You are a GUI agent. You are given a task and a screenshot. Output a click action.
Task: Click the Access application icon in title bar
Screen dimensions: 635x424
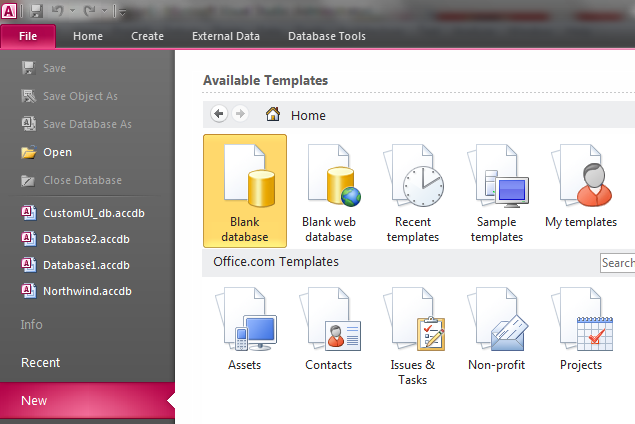(x=9, y=11)
